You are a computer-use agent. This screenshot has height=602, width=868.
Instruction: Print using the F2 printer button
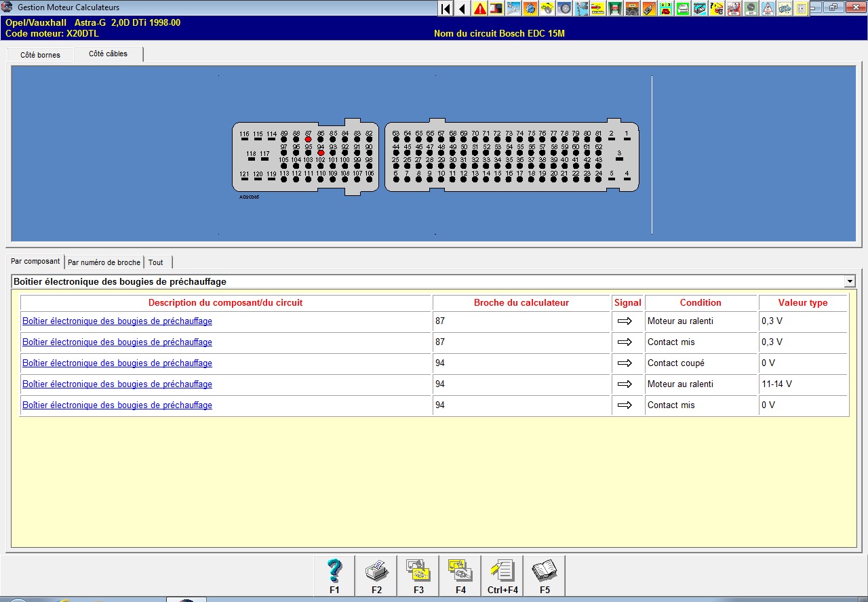tap(376, 576)
